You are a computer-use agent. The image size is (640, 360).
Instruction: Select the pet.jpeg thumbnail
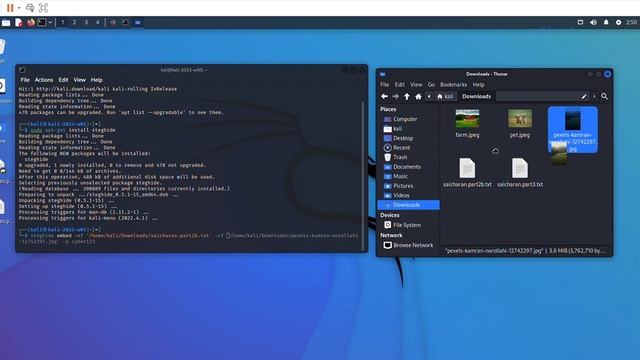(x=520, y=119)
